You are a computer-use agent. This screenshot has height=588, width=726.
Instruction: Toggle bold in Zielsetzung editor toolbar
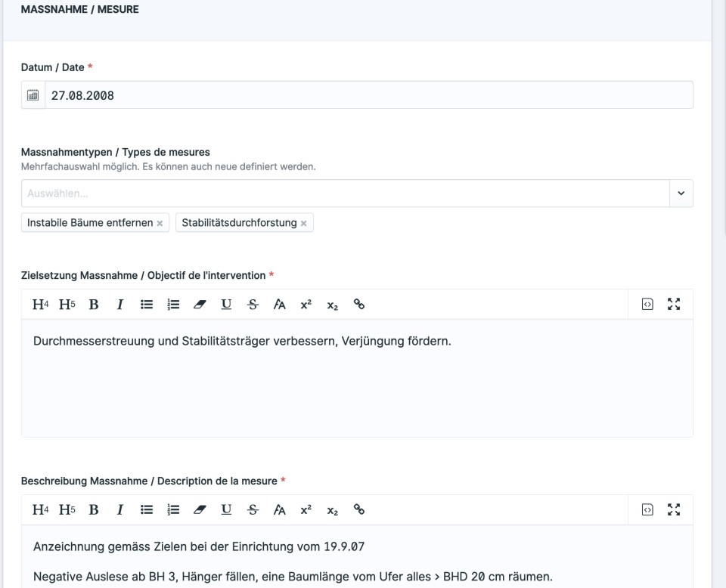click(x=94, y=305)
